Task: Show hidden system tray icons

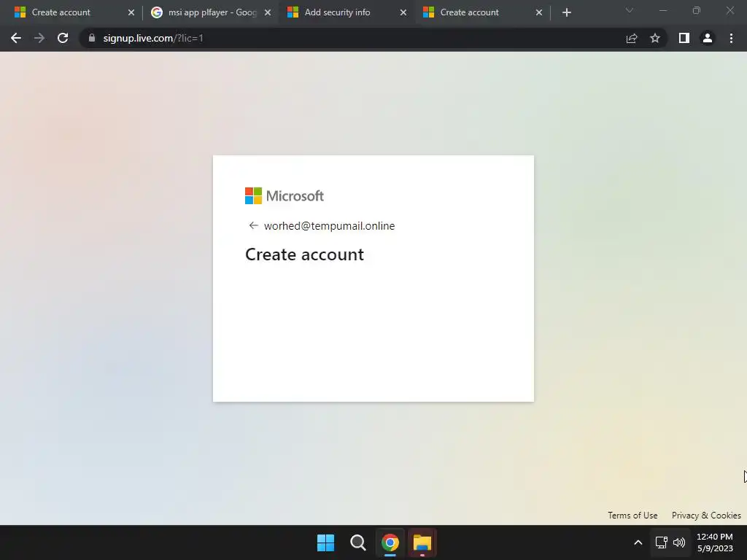Action: (638, 542)
